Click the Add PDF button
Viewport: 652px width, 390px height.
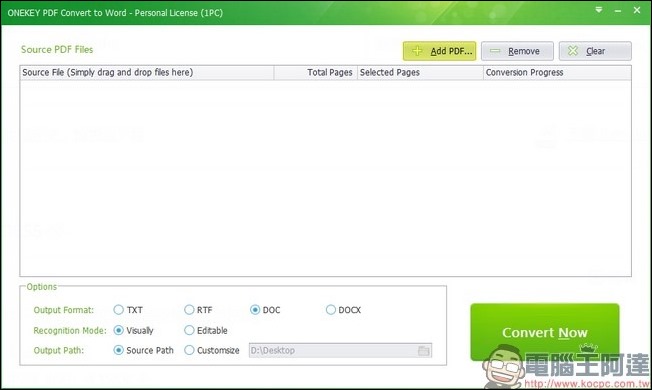coord(439,51)
